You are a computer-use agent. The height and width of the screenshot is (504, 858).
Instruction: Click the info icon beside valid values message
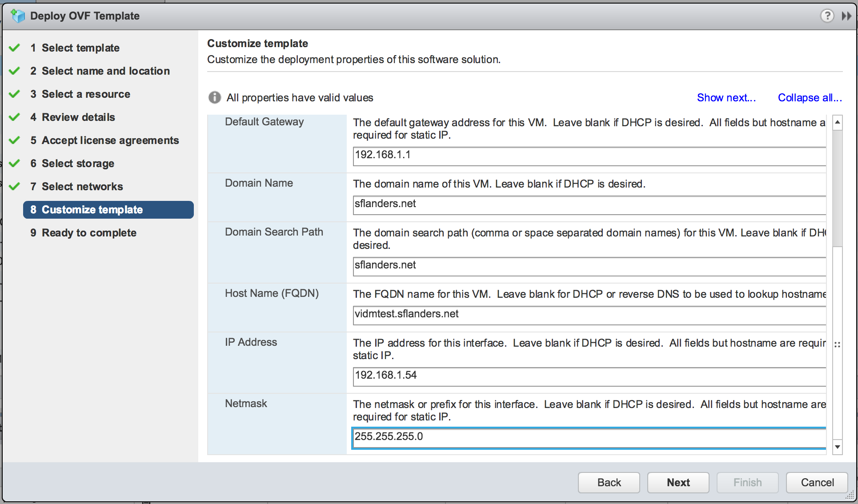coord(215,97)
